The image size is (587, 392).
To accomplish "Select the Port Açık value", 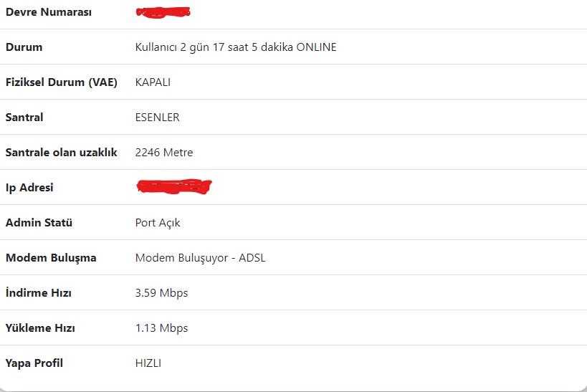I will (x=158, y=223).
